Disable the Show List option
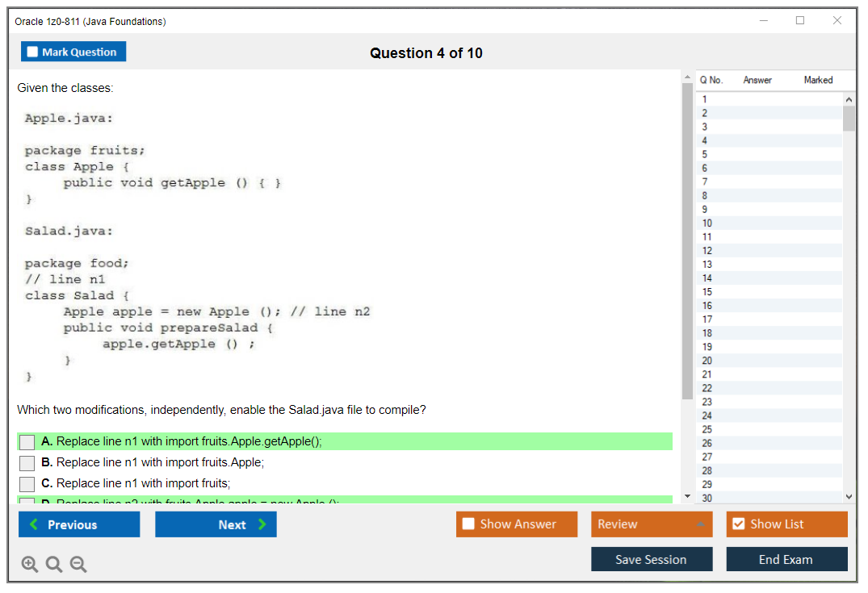This screenshot has width=868, height=593. click(738, 524)
